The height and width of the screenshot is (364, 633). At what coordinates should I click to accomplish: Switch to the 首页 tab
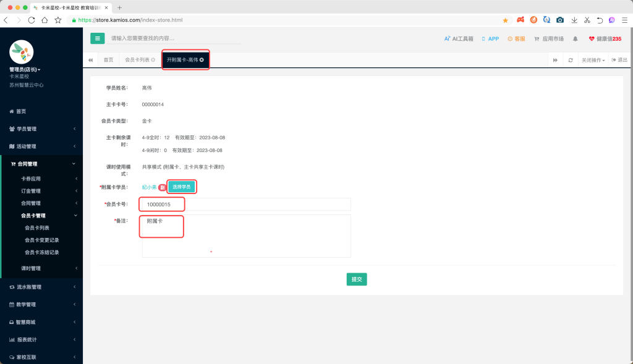(109, 60)
